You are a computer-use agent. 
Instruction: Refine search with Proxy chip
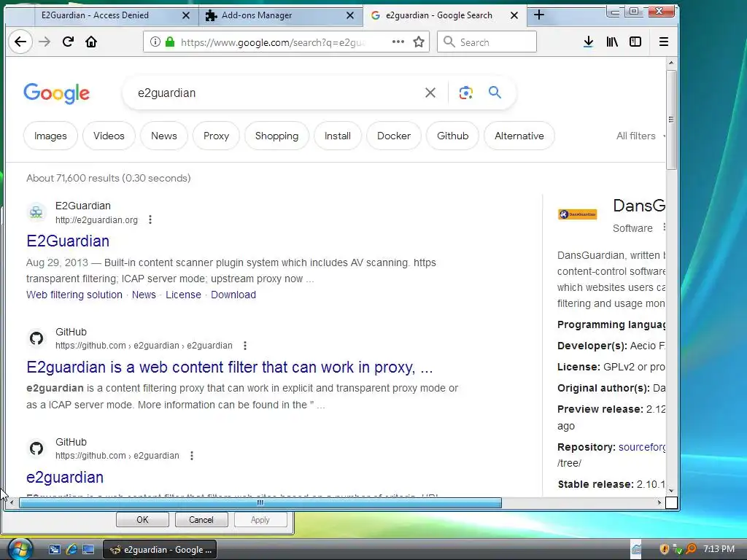(216, 136)
